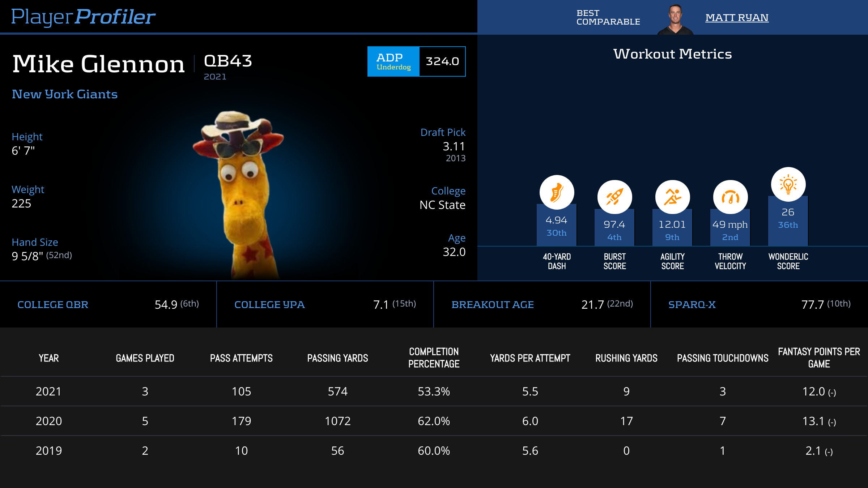Click the New York Giants team link
Screen dimensions: 868x488
coord(65,94)
